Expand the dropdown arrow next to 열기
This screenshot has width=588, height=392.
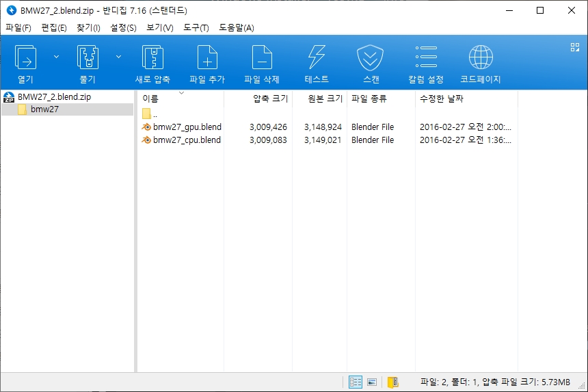56,57
